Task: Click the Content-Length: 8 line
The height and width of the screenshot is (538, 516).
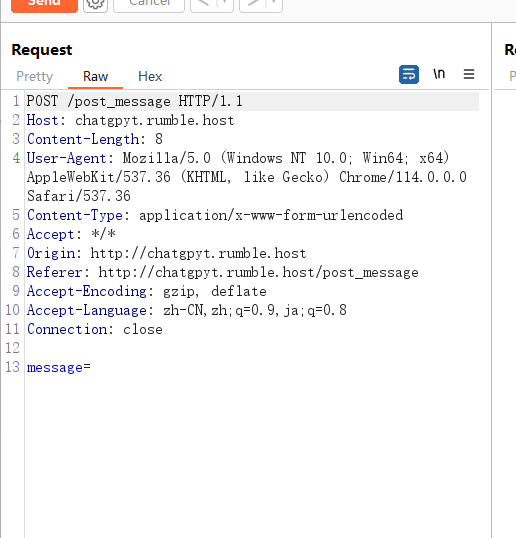Action: (95, 139)
